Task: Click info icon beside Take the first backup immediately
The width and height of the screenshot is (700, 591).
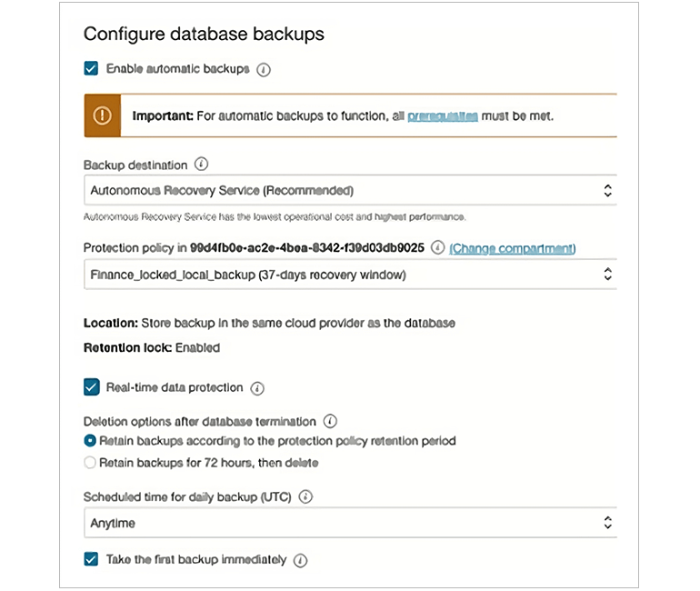Action: (x=300, y=560)
